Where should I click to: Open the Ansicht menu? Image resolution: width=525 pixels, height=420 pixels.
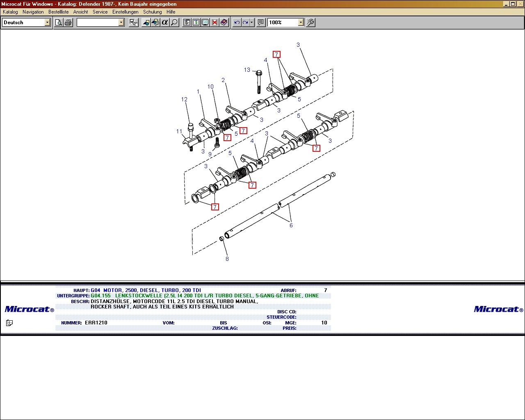coord(81,12)
